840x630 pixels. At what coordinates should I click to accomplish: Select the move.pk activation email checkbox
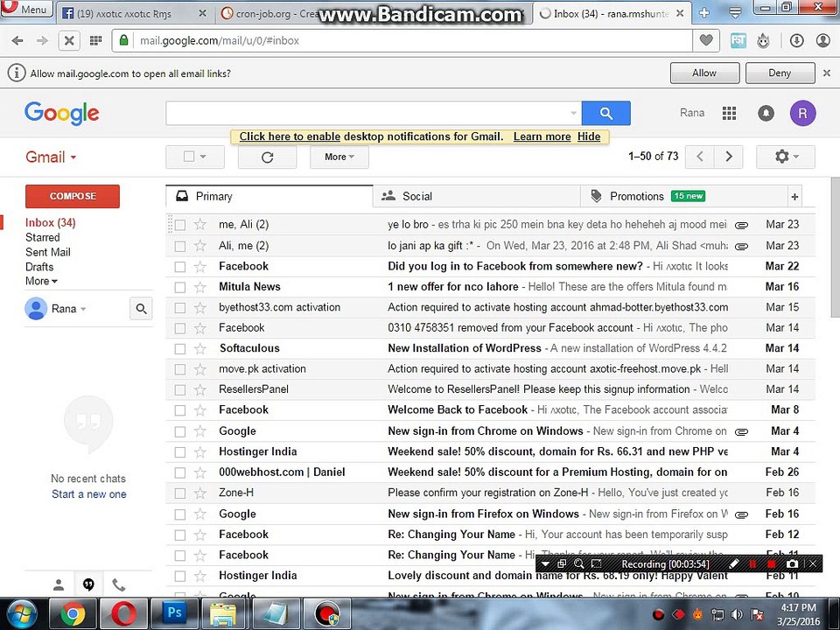click(180, 369)
